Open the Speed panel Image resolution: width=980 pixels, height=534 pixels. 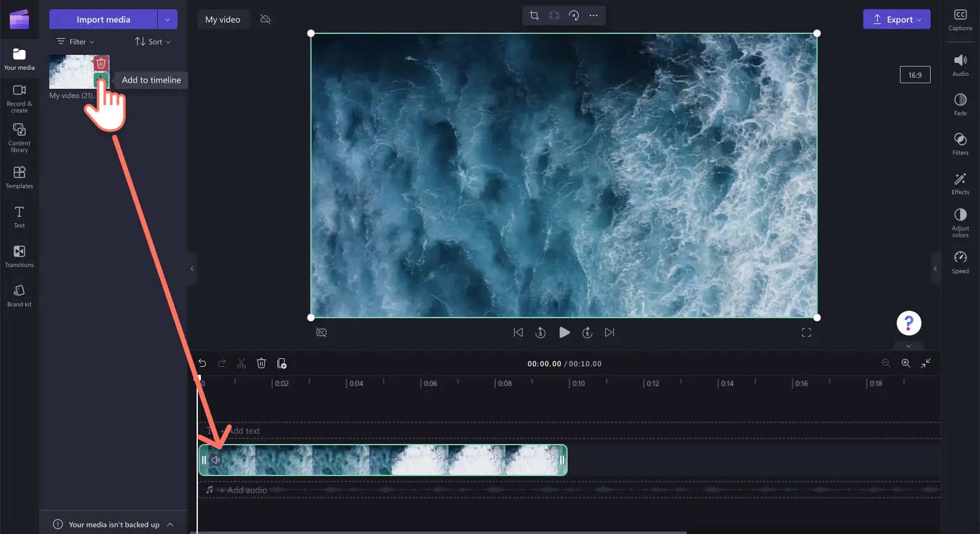click(960, 262)
